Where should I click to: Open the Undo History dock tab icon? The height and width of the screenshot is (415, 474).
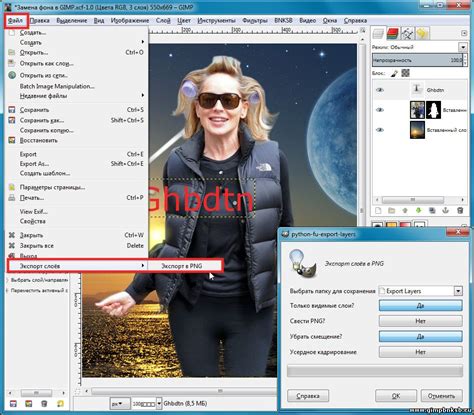422,33
